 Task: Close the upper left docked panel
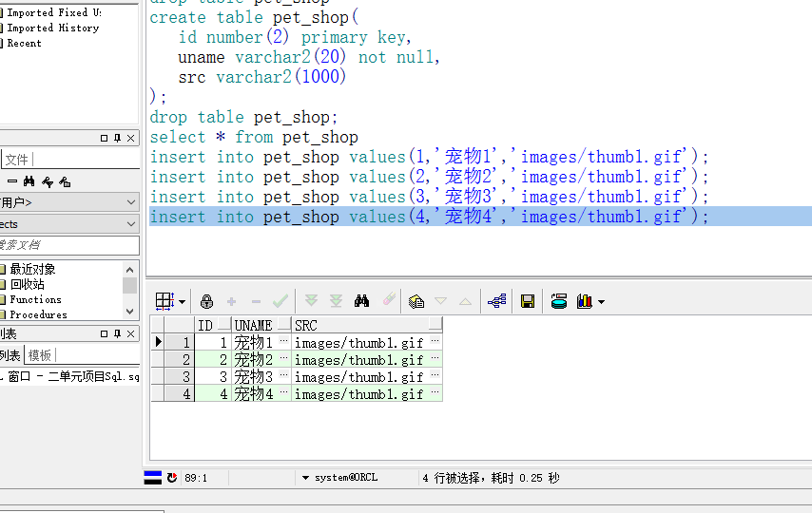[131, 138]
